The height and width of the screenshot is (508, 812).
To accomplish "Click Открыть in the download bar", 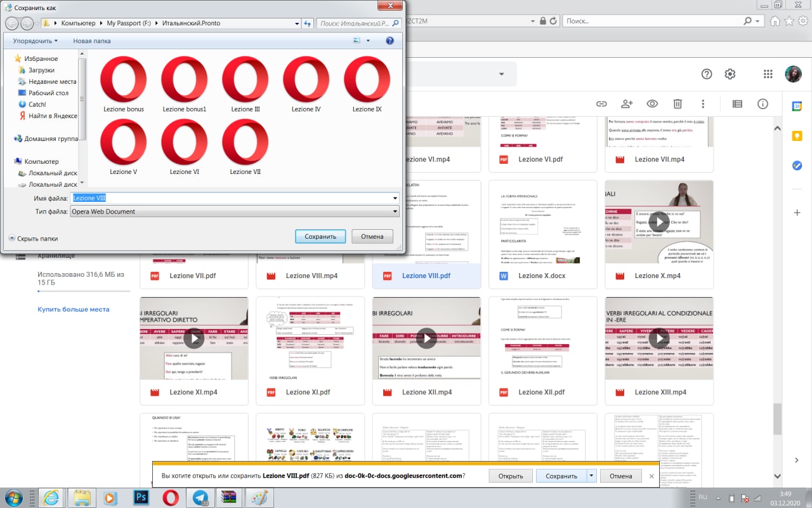I will pos(511,476).
